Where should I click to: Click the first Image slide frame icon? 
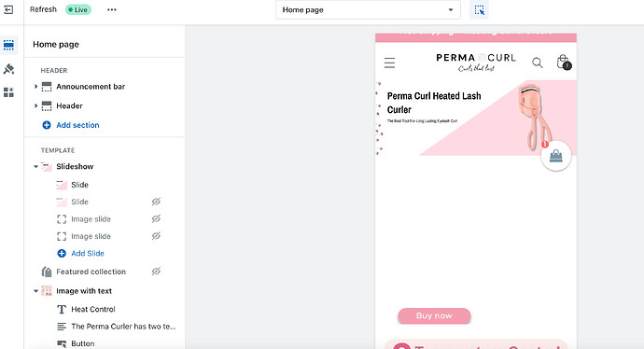62,219
